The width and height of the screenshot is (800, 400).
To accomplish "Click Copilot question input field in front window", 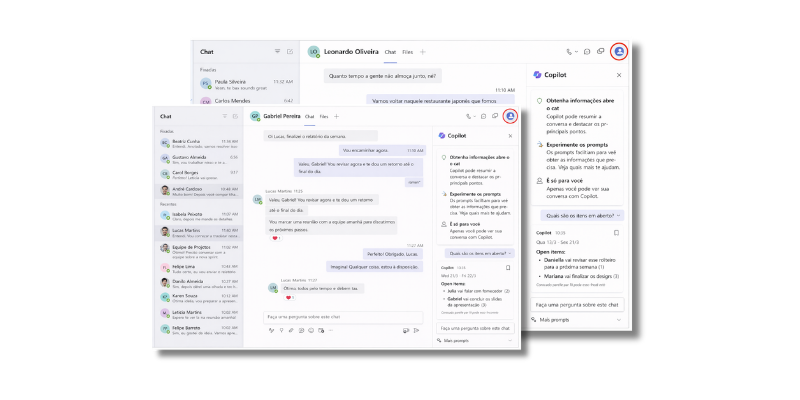I will 475,328.
